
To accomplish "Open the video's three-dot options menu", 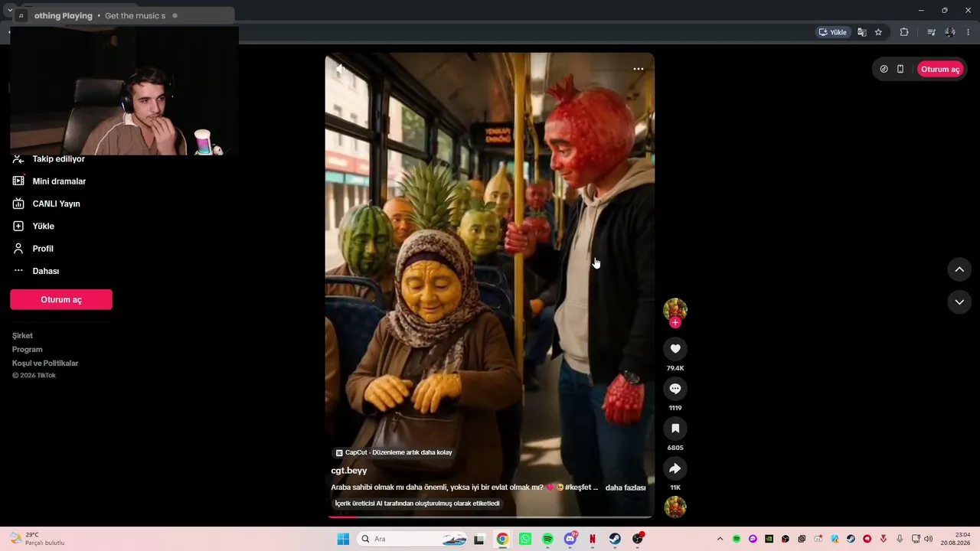I will pos(639,69).
